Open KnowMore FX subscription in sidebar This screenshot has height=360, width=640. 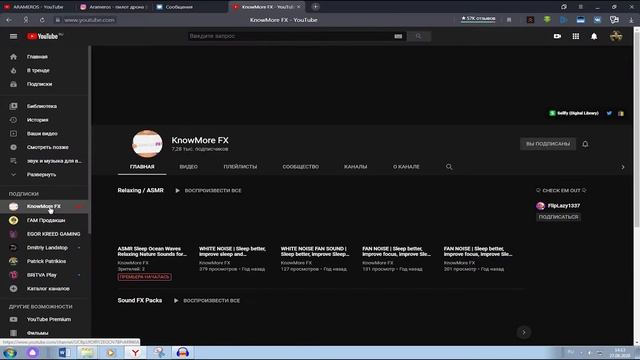(44, 207)
